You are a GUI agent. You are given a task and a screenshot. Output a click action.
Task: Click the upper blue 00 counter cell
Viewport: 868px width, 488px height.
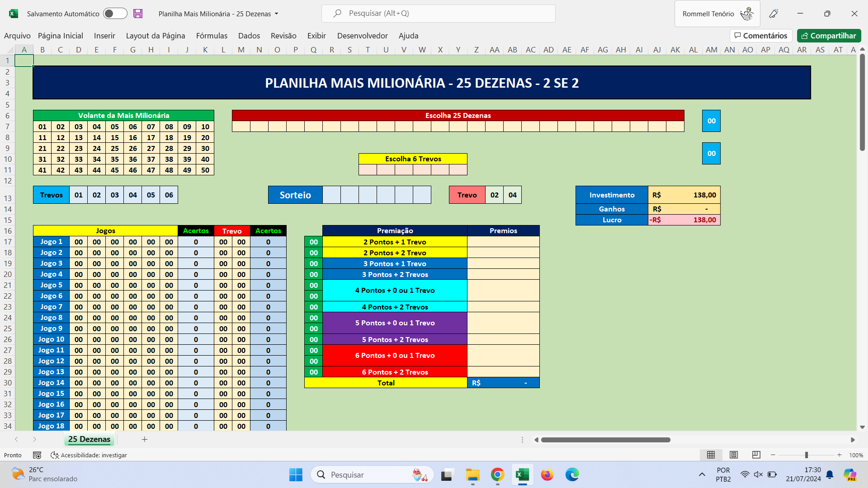pyautogui.click(x=712, y=121)
